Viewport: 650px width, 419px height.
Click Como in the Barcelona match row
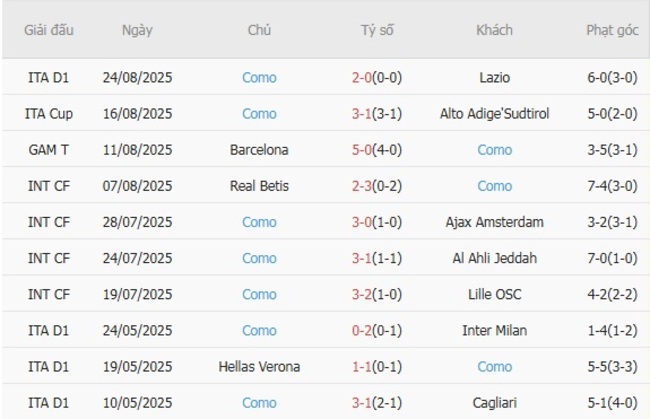494,150
